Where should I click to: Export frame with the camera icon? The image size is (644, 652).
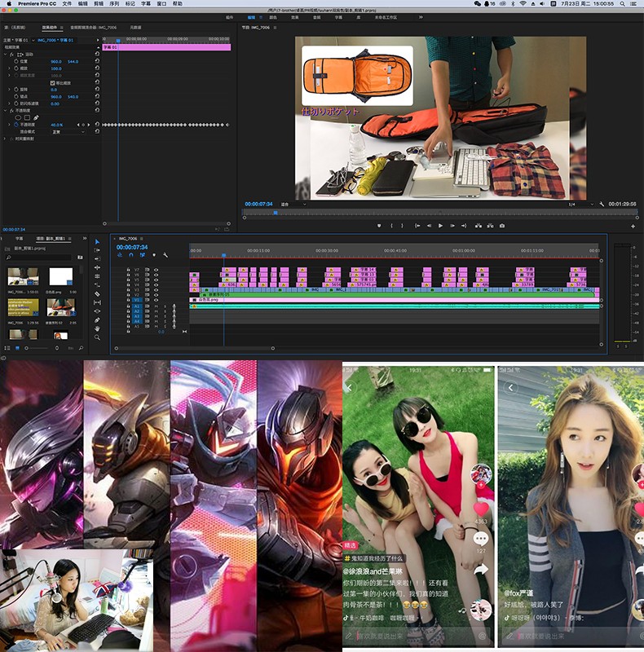click(x=502, y=226)
